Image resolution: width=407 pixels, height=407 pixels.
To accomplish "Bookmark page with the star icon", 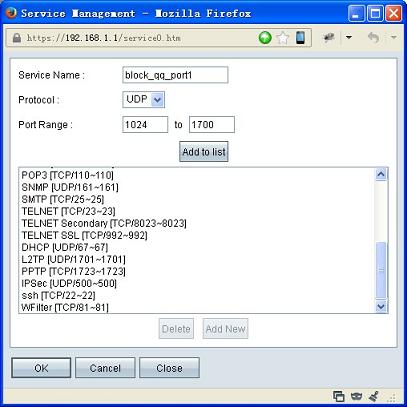I will (283, 38).
